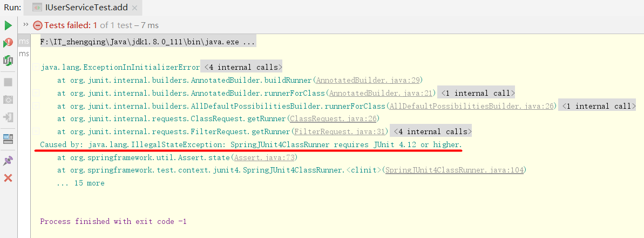The width and height of the screenshot is (644, 238).
Task: Pin the run tab with pin icon
Action: pos(8,161)
